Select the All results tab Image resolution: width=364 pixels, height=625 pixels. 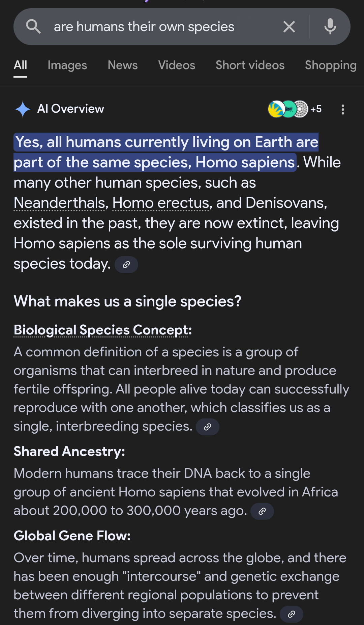20,65
